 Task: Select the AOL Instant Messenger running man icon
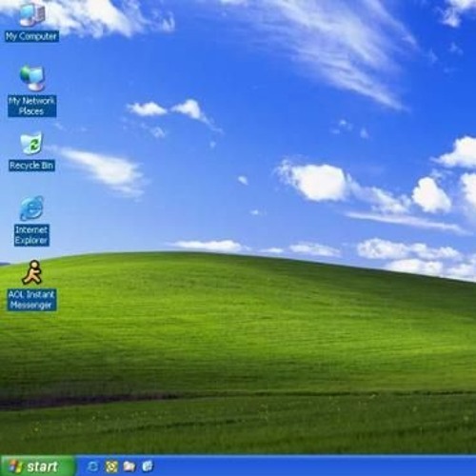pyautogui.click(x=31, y=272)
